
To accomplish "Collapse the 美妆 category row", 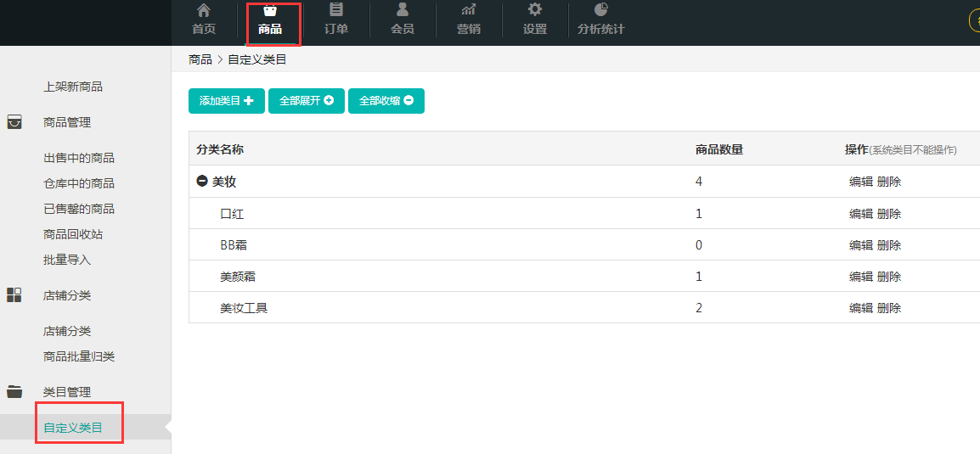I will click(x=202, y=182).
